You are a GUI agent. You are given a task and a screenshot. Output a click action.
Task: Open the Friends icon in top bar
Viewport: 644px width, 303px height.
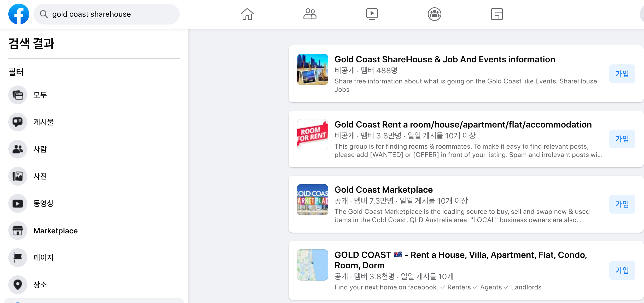[x=309, y=14]
